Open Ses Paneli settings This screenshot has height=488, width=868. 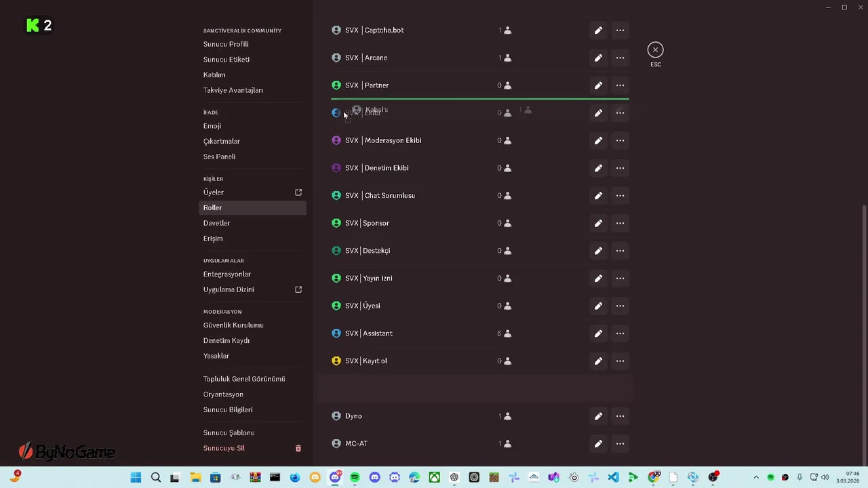219,157
